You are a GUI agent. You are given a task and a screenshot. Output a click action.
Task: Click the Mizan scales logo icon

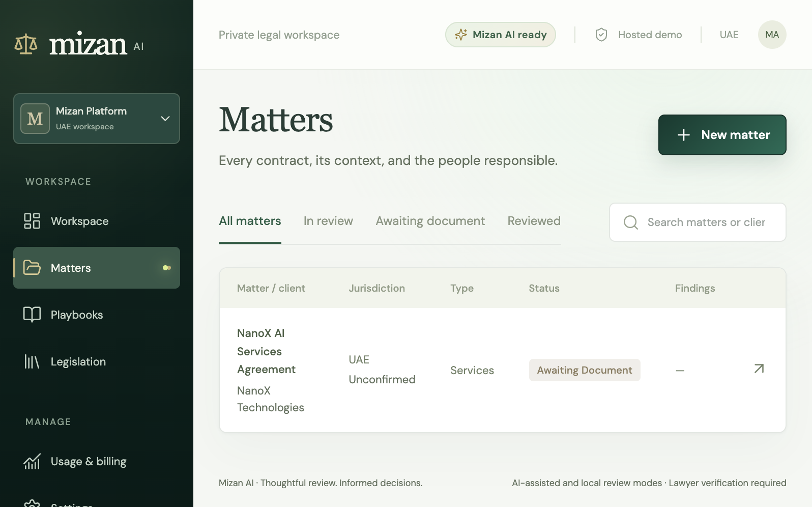coord(26,44)
